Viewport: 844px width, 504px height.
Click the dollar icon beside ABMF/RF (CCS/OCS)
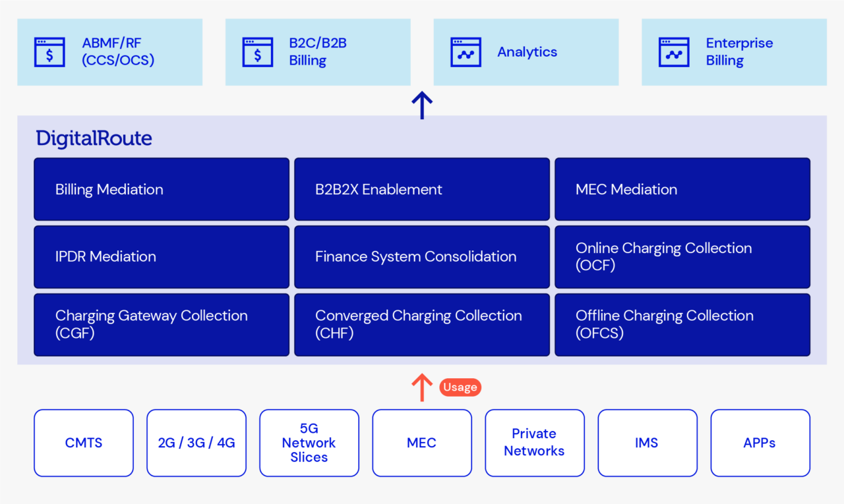49,52
